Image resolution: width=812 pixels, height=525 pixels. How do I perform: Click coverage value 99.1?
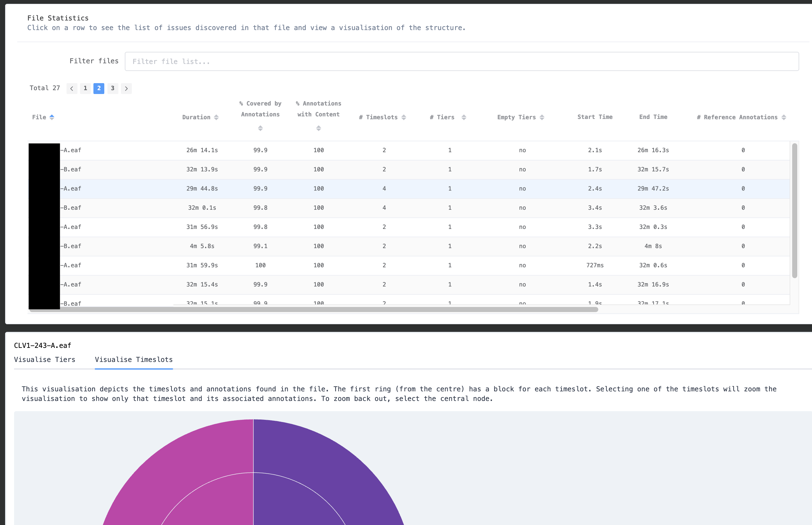click(x=260, y=246)
